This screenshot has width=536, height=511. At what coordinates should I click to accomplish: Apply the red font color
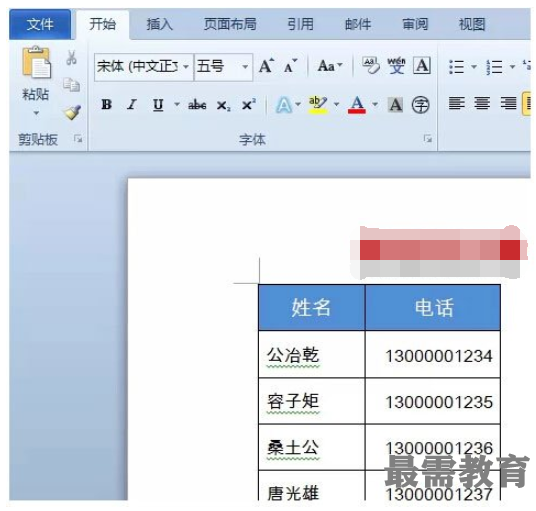(357, 105)
